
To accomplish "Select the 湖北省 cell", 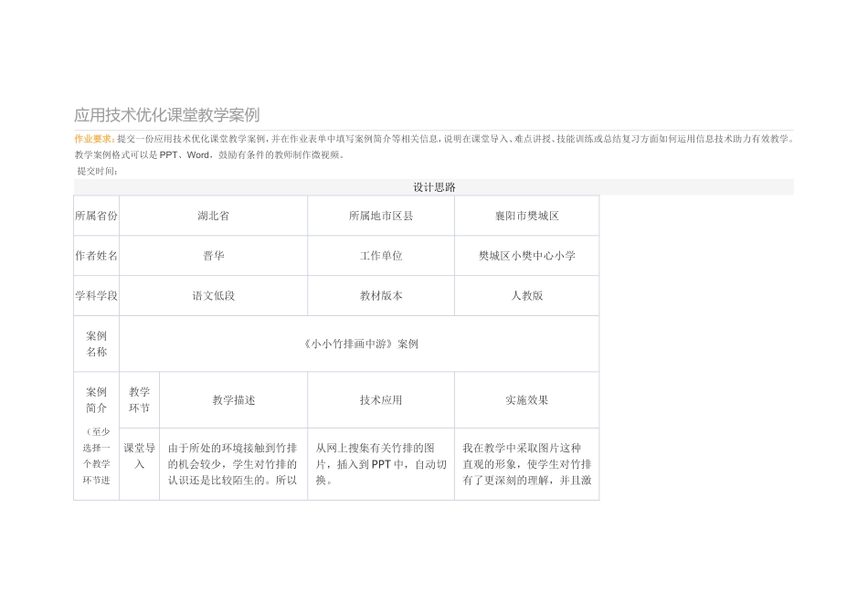I will tap(213, 216).
